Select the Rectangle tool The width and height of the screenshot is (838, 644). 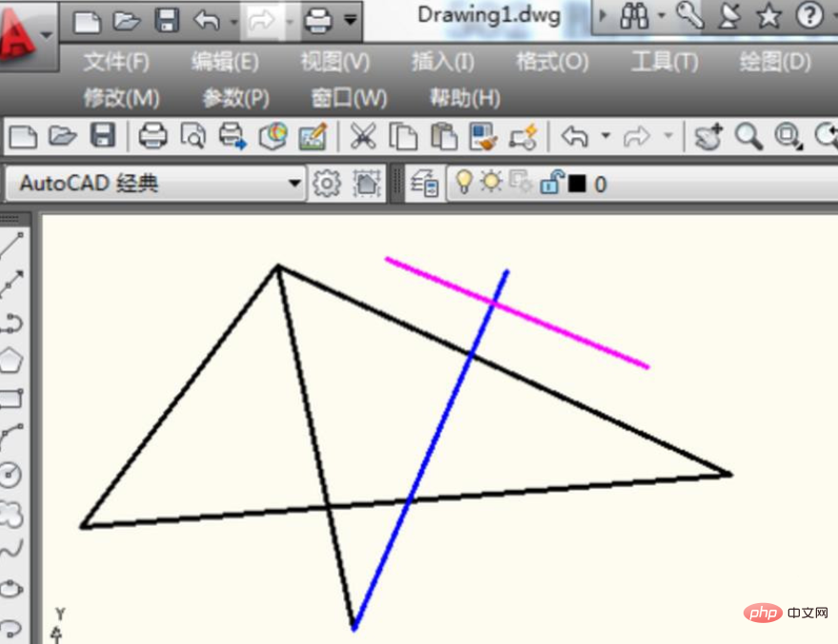(x=11, y=398)
